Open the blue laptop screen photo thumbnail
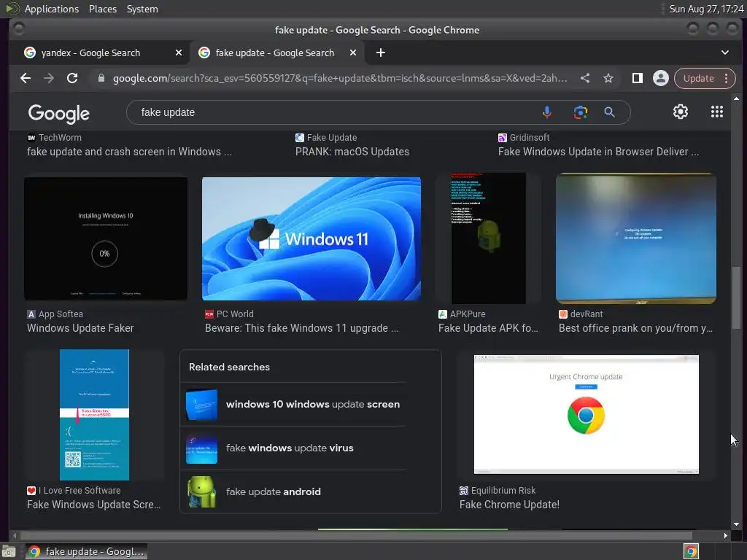This screenshot has height=560, width=747. click(x=636, y=238)
